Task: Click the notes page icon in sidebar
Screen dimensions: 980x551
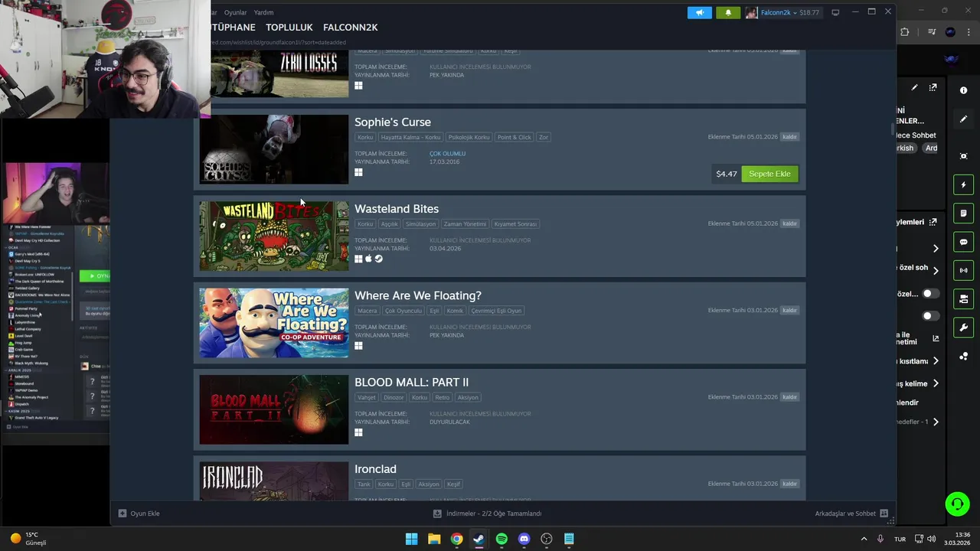Action: 963,213
